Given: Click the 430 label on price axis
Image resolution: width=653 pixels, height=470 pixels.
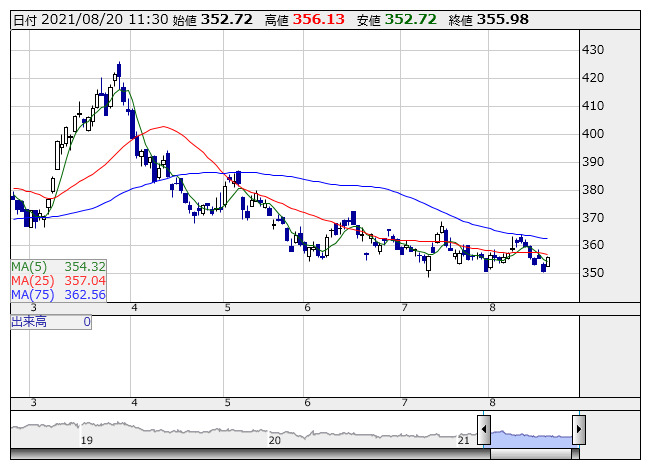Looking at the screenshot, I should tap(593, 50).
